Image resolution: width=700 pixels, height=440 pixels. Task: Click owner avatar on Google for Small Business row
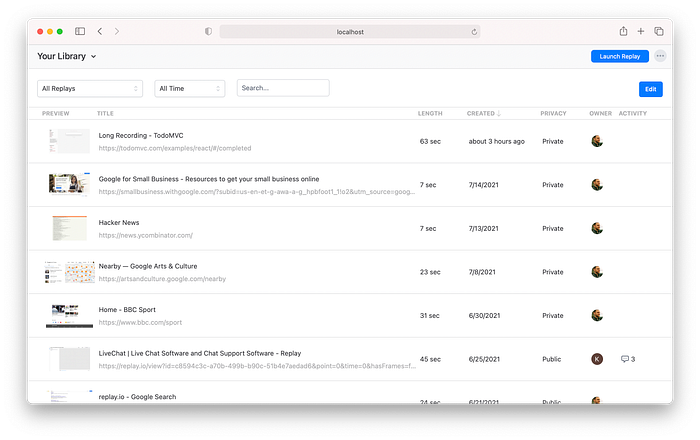pyautogui.click(x=597, y=185)
